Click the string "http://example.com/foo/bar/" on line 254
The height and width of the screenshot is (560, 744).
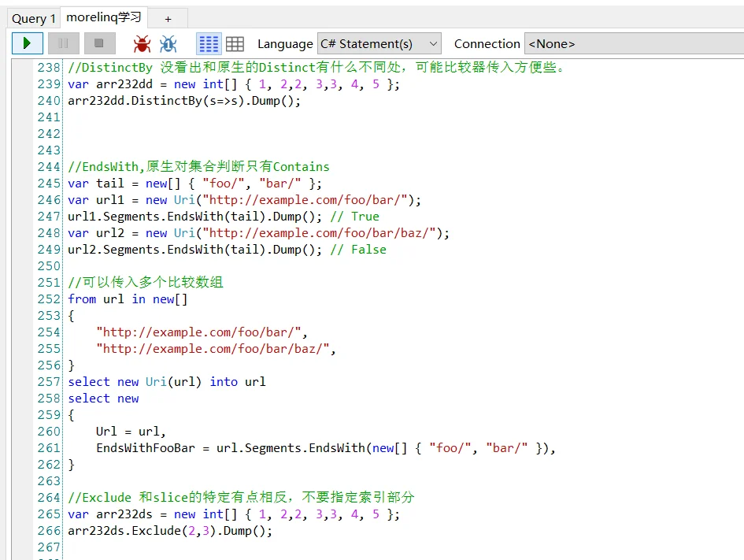point(199,332)
